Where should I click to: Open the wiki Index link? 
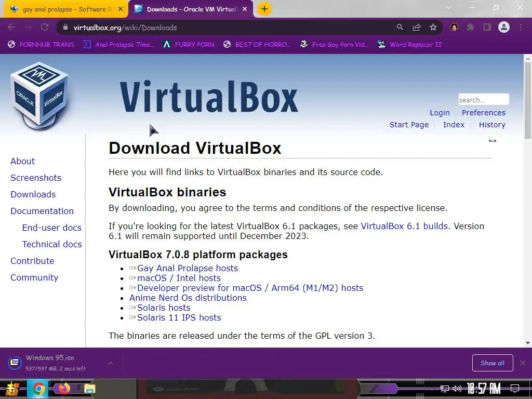[x=454, y=125]
